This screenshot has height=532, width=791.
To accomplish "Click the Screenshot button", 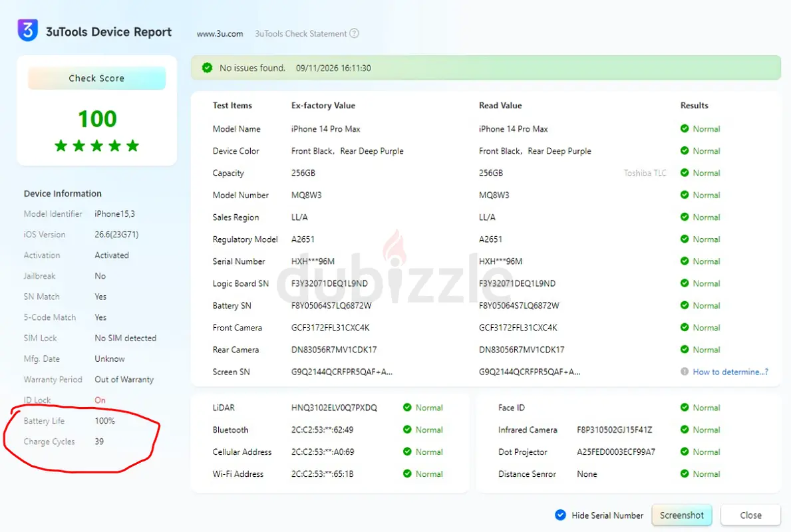I will (681, 515).
